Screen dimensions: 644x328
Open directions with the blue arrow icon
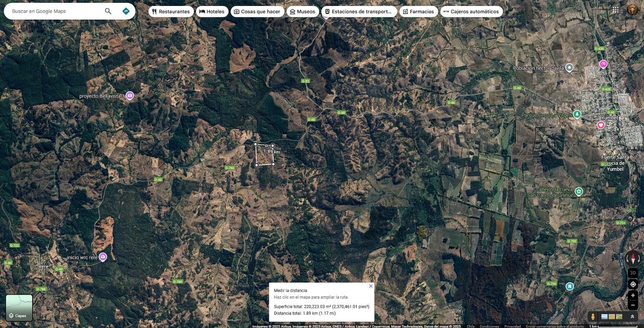126,11
